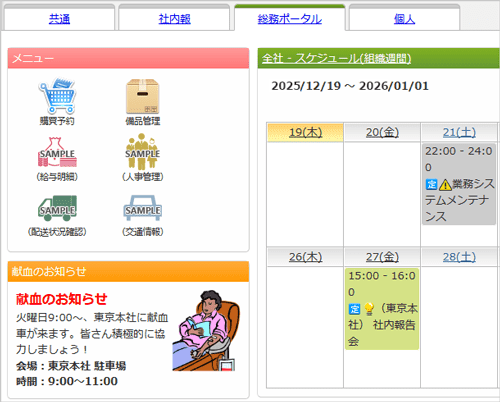Screen dimensions: 500x402
Task: Click the 人事管理 people sample icon
Action: click(x=143, y=152)
